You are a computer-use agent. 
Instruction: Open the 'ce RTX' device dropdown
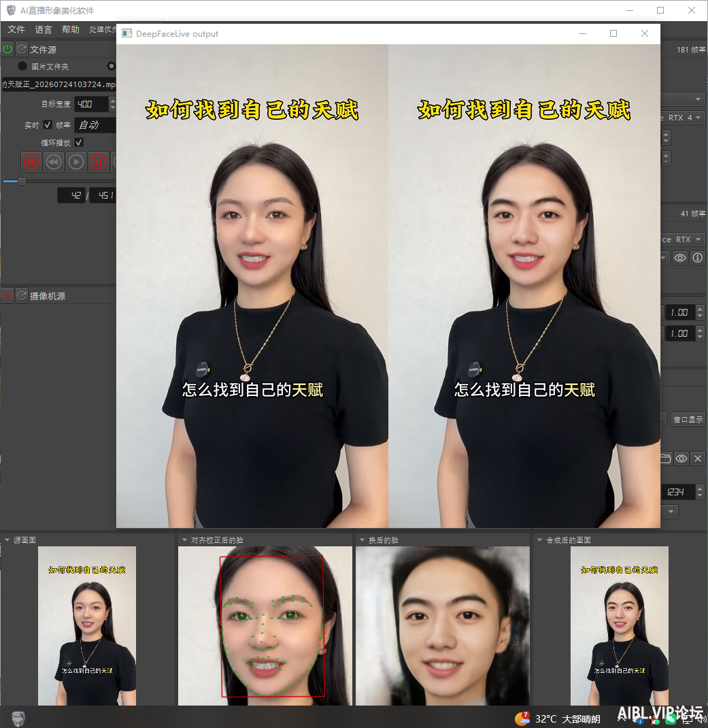(683, 239)
